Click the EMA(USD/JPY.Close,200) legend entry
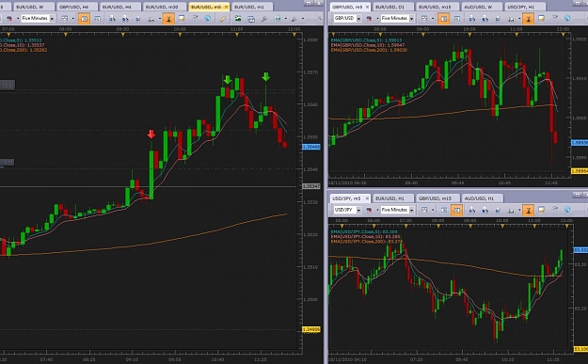Screen dimensions: 588x364 click(367, 242)
